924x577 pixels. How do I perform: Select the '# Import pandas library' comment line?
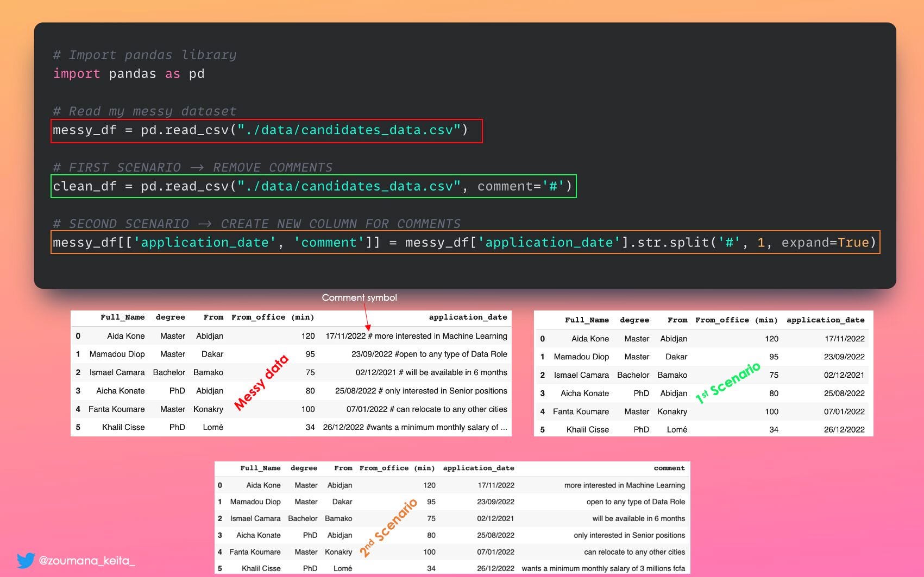click(x=144, y=55)
